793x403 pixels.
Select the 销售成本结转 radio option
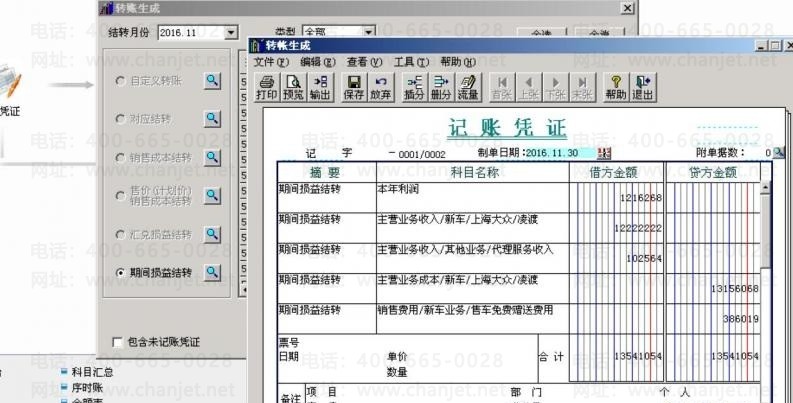tap(120, 158)
